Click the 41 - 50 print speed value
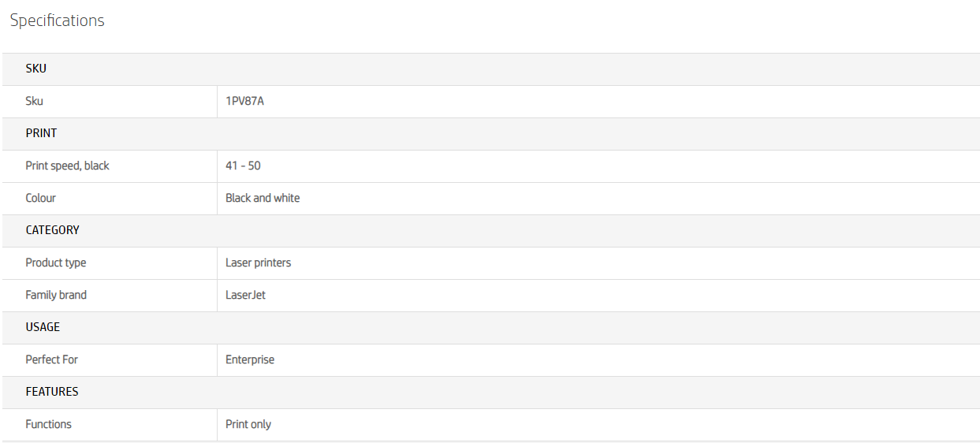 click(x=243, y=166)
